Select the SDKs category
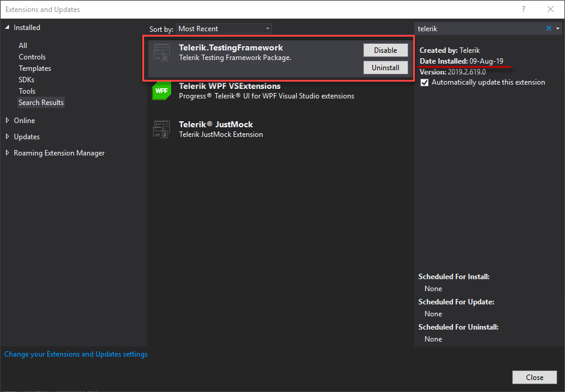The width and height of the screenshot is (565, 392). pos(27,80)
